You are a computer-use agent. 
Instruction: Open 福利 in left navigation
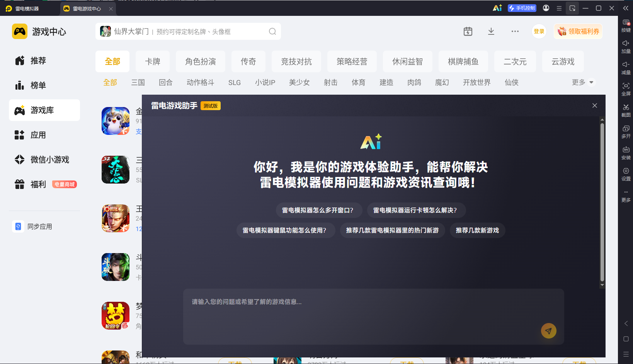(44, 184)
